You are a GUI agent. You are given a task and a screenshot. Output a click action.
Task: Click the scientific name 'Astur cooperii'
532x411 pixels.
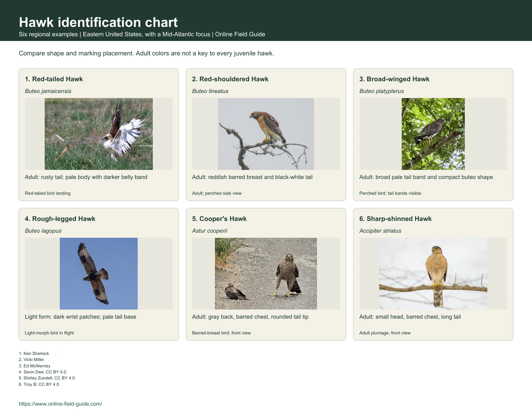pos(210,231)
